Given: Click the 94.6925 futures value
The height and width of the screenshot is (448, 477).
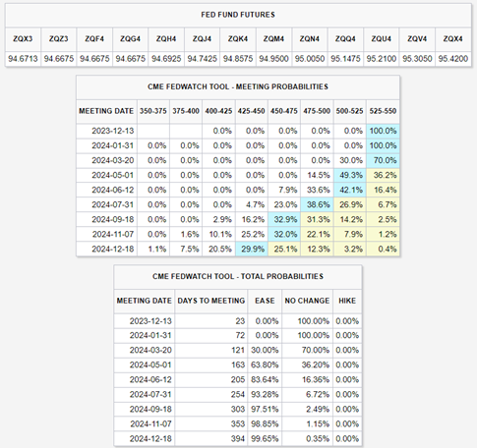Looking at the screenshot, I should coord(166,59).
